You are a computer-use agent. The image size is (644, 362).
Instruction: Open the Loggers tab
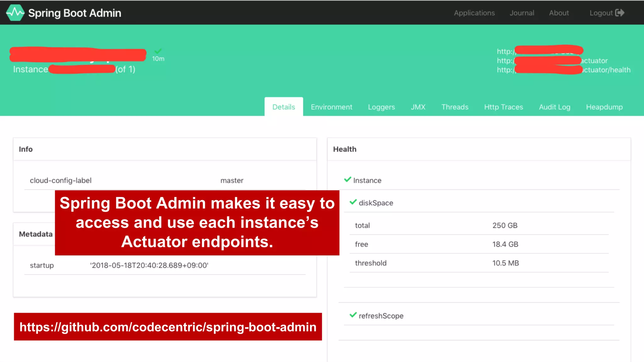[381, 107]
